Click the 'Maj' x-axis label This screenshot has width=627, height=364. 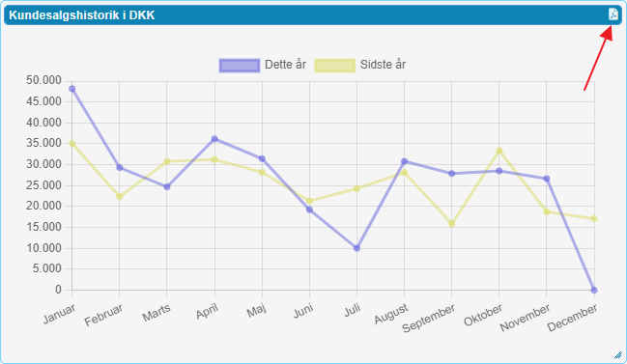256,311
